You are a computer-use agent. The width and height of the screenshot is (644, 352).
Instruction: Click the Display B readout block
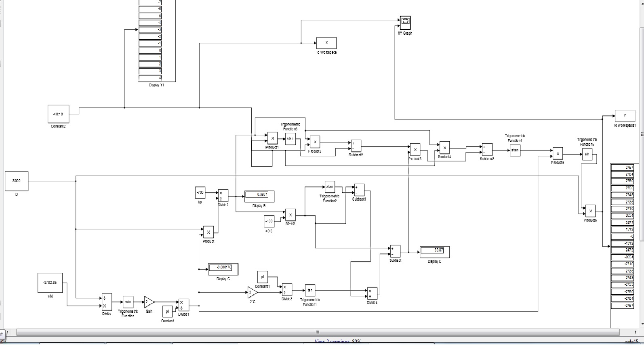259,196
